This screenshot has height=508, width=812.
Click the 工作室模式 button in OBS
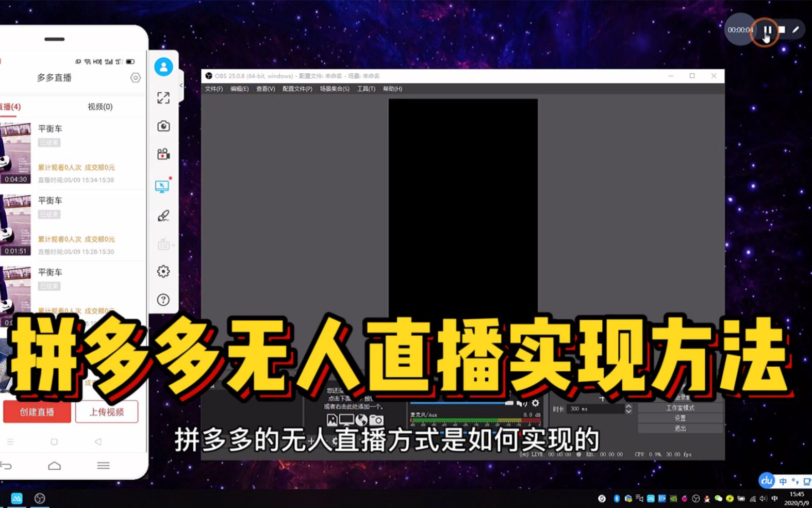coord(680,408)
